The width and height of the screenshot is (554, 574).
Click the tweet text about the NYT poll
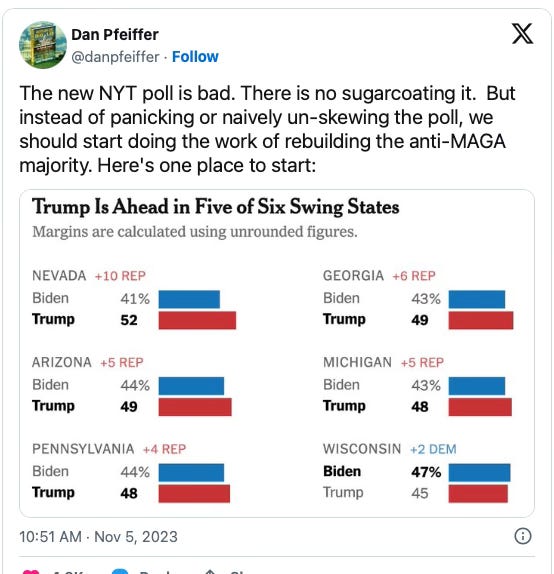pos(267,129)
